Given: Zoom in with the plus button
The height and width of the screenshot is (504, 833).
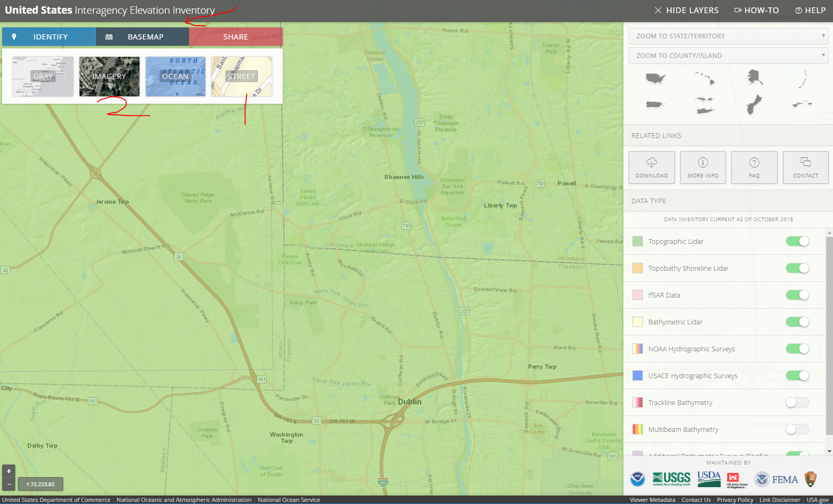Looking at the screenshot, I should click(8, 471).
